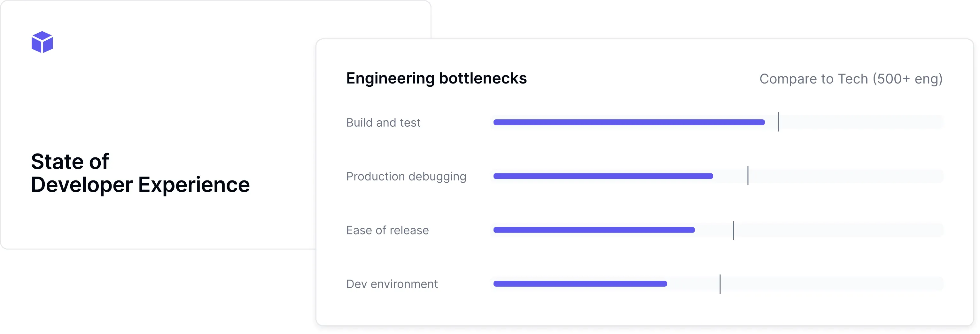The width and height of the screenshot is (980, 334).
Task: Open the Compare to Tech (500+ eng) selector
Action: [851, 79]
